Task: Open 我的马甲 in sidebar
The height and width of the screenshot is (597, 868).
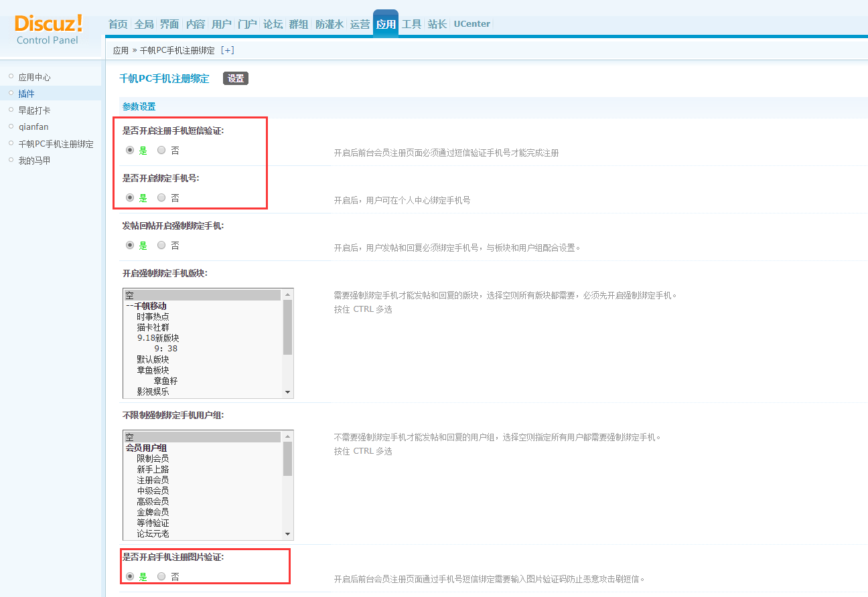Action: click(x=34, y=161)
